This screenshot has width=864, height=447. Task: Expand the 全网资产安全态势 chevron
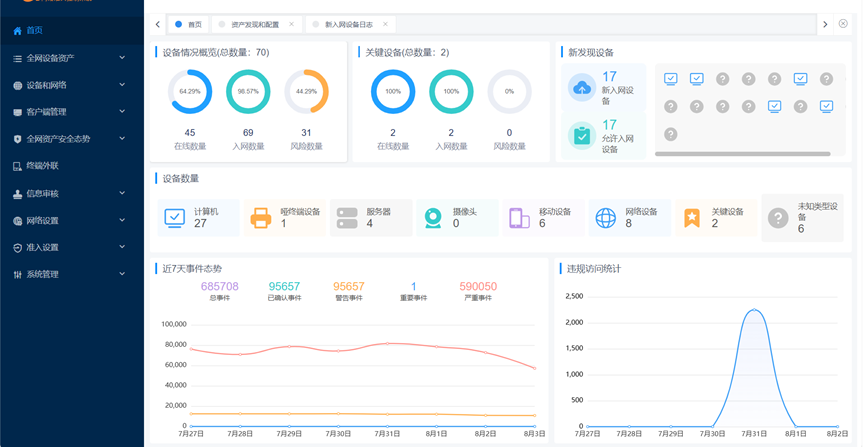(122, 138)
